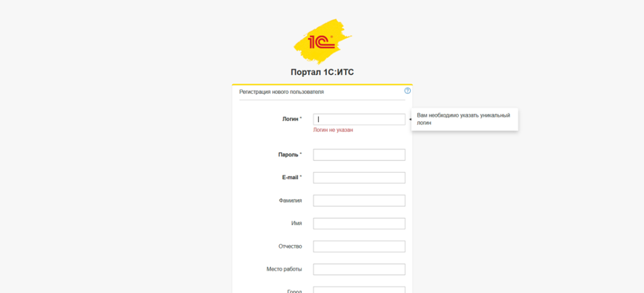Click the Имя text box
This screenshot has width=644, height=293.
(359, 224)
